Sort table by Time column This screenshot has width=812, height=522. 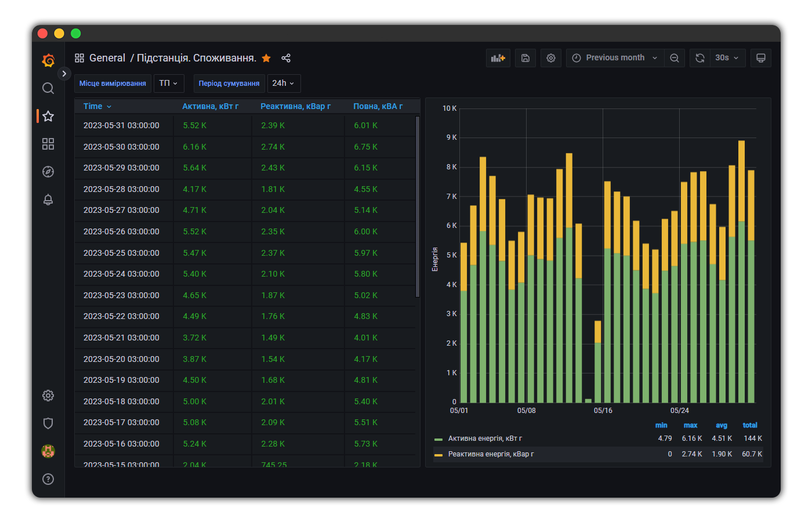(97, 106)
